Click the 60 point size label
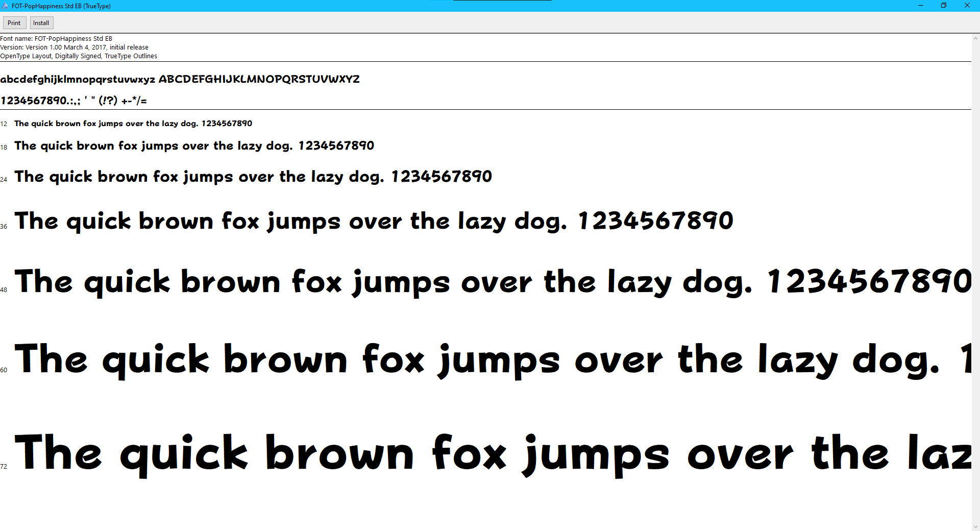Viewport: 980px width, 531px height. [x=4, y=370]
